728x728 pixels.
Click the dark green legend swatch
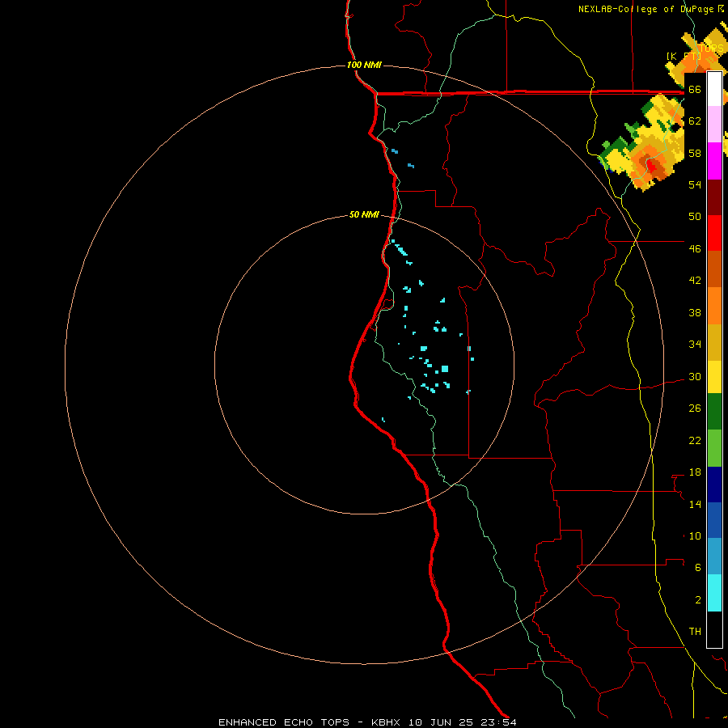click(x=714, y=412)
